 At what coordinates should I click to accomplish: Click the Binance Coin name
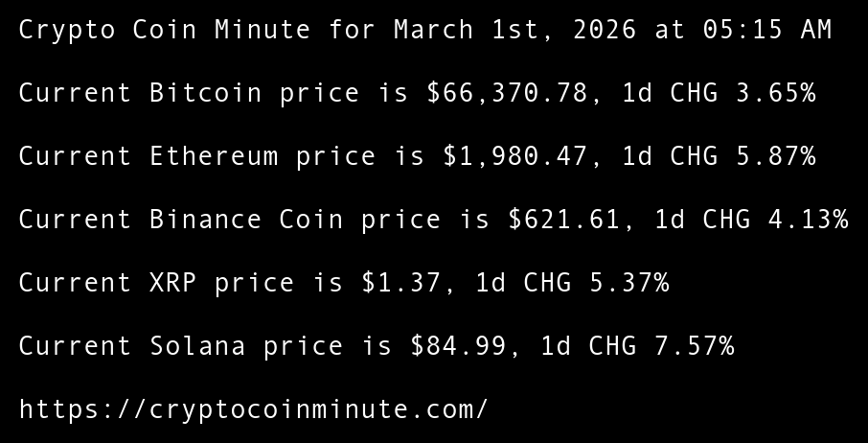click(x=246, y=220)
